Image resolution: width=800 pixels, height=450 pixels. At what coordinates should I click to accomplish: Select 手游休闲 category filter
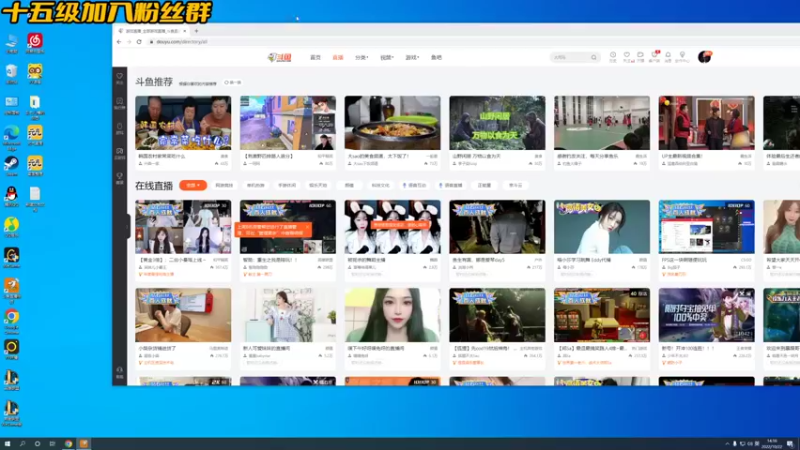[x=287, y=185]
